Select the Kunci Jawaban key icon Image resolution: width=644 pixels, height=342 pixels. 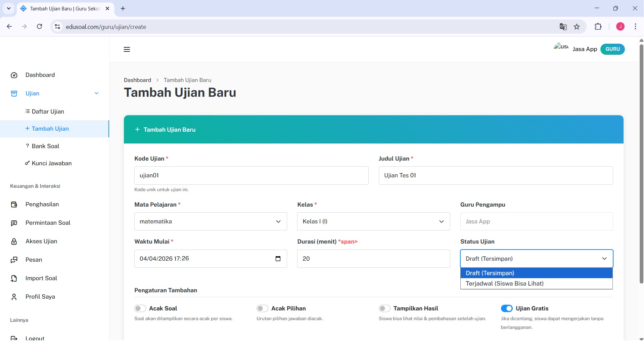point(27,164)
